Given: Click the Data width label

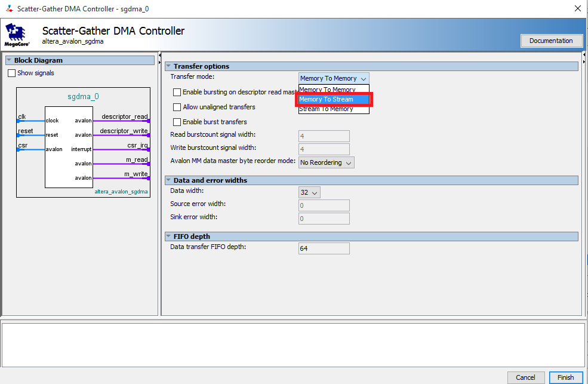Looking at the screenshot, I should tap(187, 191).
